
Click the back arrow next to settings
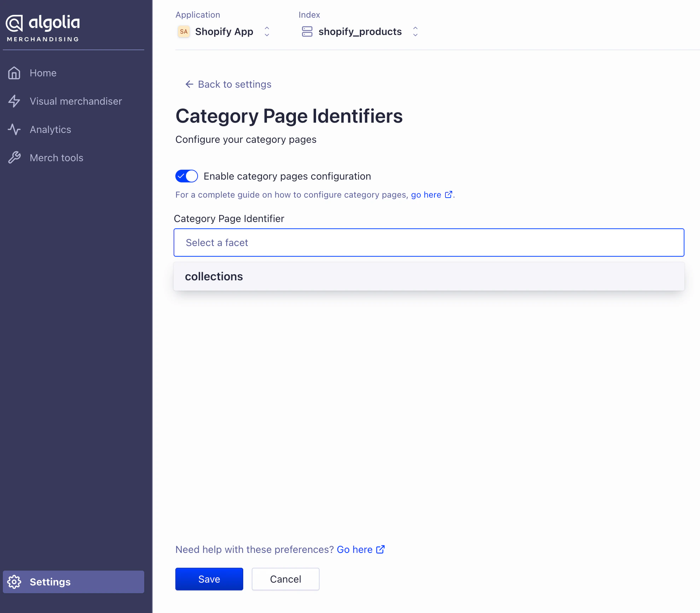[x=189, y=84]
